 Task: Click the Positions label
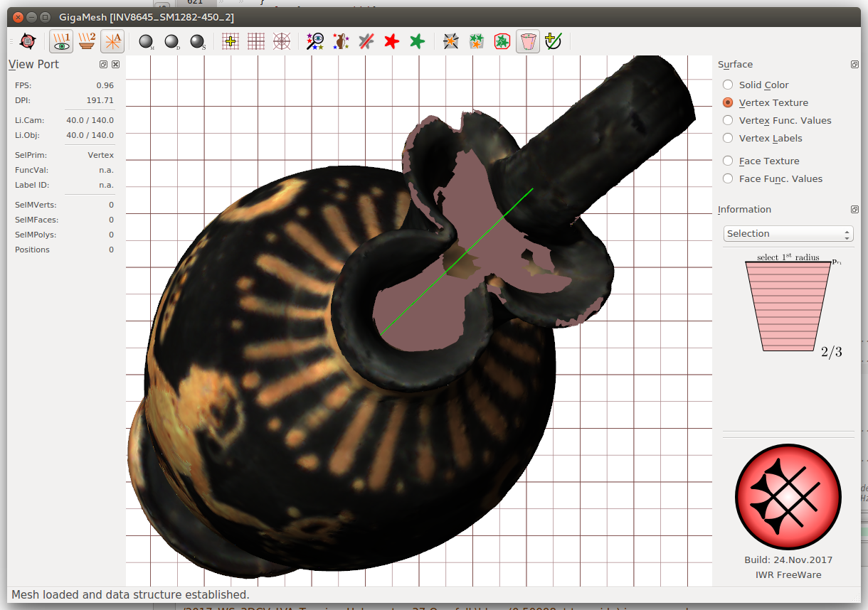32,250
